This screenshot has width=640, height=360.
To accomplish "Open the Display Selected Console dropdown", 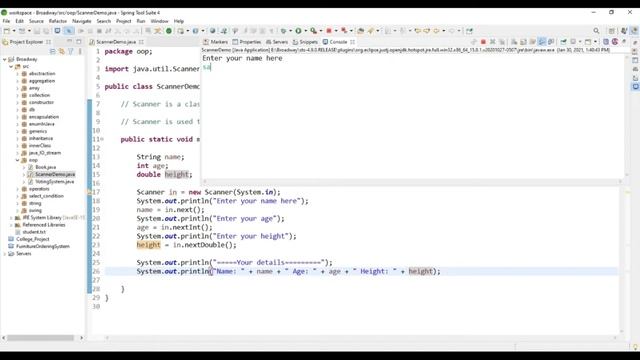I will tap(580, 42).
